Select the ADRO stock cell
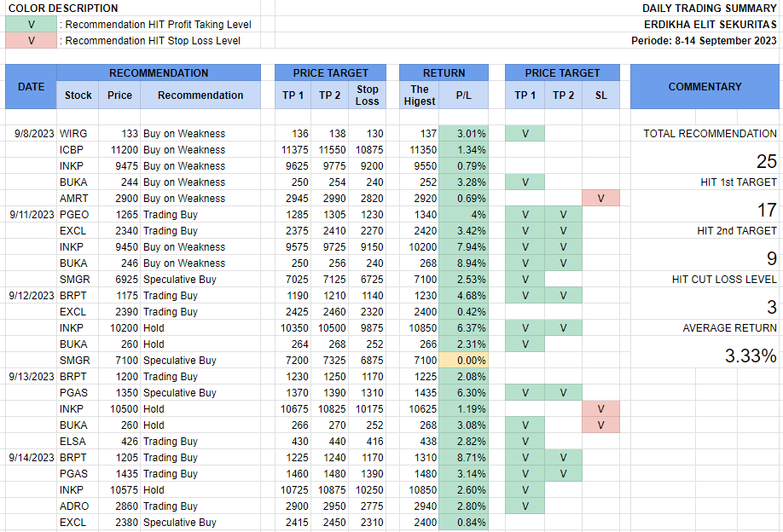 click(x=73, y=506)
